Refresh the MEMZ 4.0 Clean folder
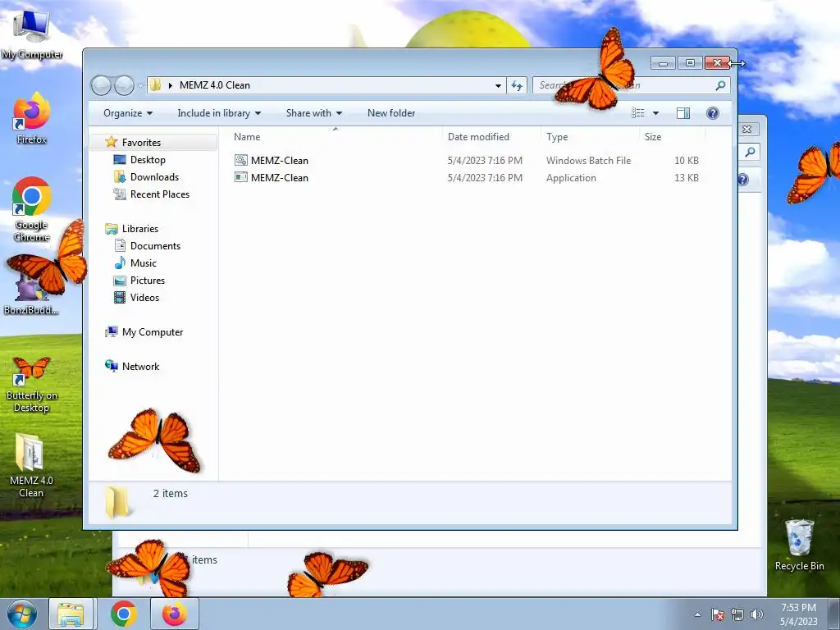The height and width of the screenshot is (630, 840). (517, 85)
